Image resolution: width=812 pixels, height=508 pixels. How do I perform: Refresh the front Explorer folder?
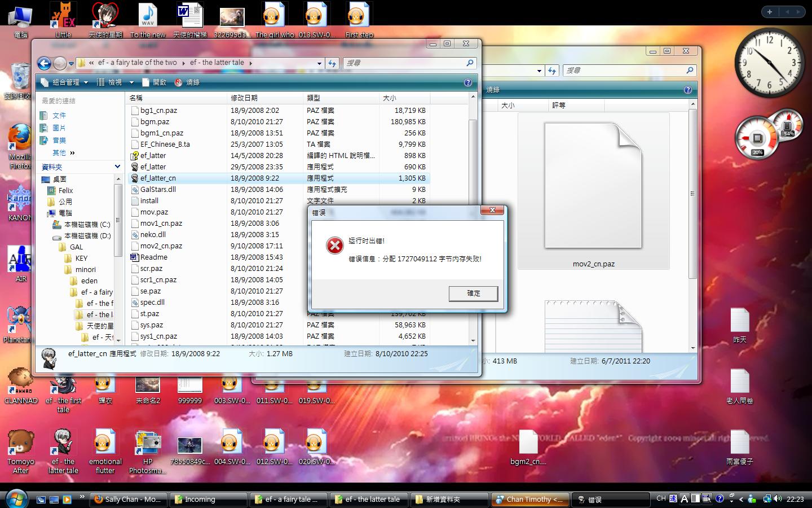click(x=332, y=63)
